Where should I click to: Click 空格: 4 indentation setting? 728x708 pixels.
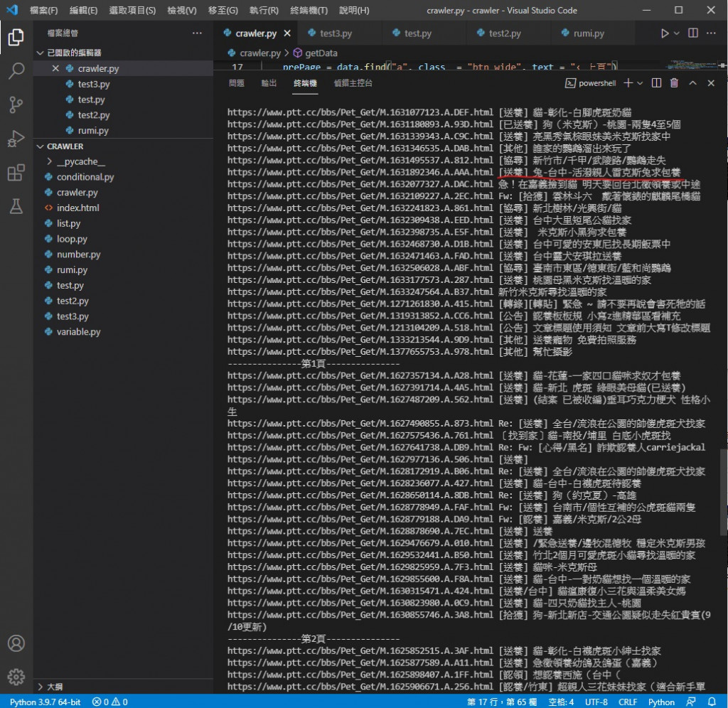click(x=561, y=702)
